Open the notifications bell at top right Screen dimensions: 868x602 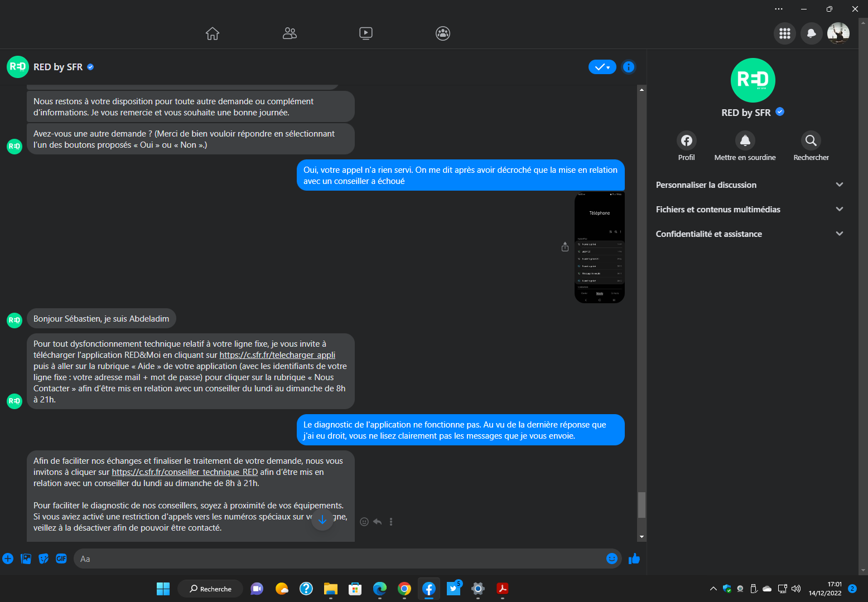pos(812,33)
